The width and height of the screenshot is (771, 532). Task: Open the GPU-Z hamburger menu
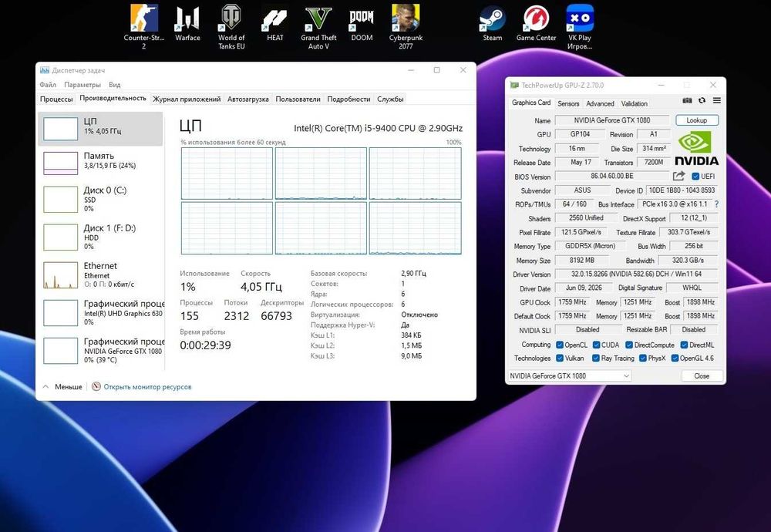tap(717, 100)
